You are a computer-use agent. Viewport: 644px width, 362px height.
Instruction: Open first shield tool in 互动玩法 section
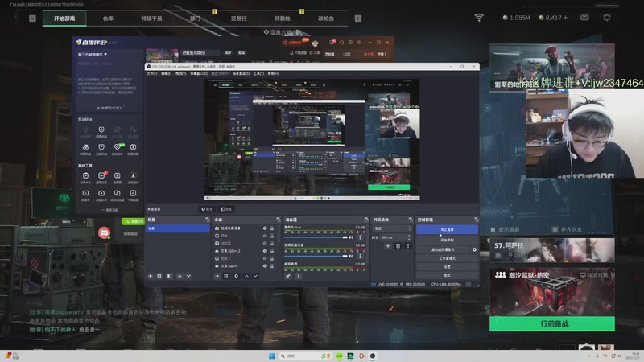tap(101, 130)
